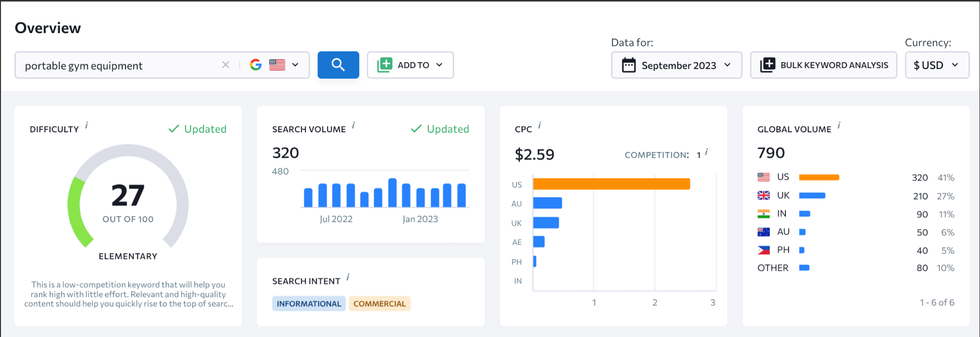Click the orange US bar in CPC chart
Screen dimensions: 980x337
pos(611,184)
